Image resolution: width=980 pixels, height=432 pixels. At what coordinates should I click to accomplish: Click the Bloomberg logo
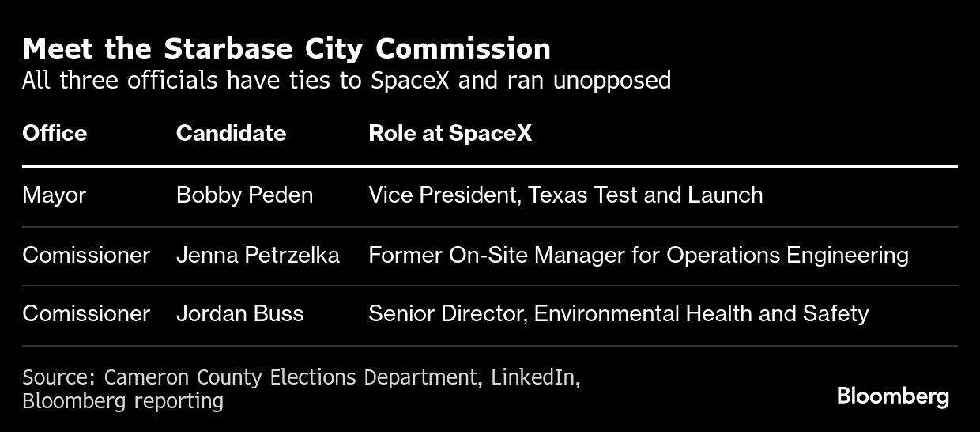click(892, 396)
